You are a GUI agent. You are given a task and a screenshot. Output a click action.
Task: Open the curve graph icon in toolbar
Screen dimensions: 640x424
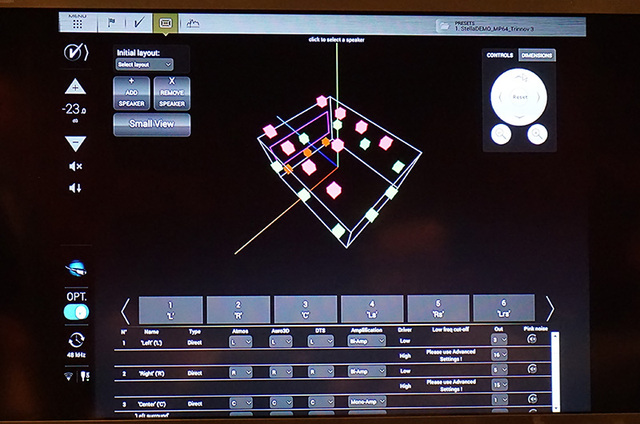point(193,24)
